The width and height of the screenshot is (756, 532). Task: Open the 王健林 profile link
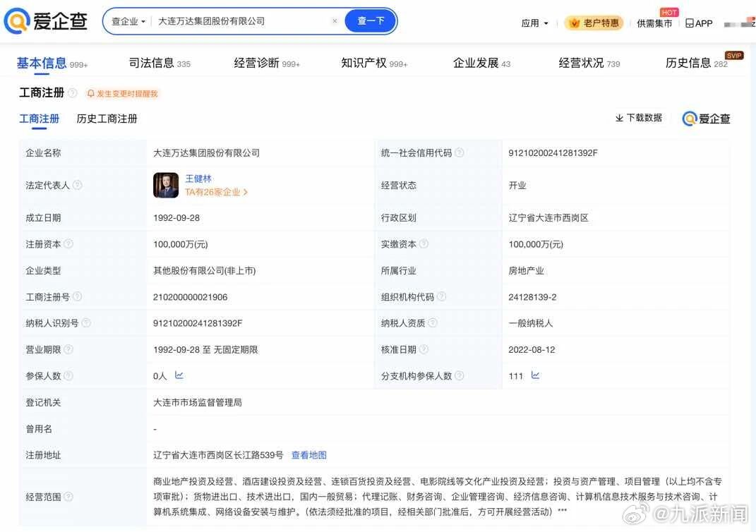[x=198, y=179]
